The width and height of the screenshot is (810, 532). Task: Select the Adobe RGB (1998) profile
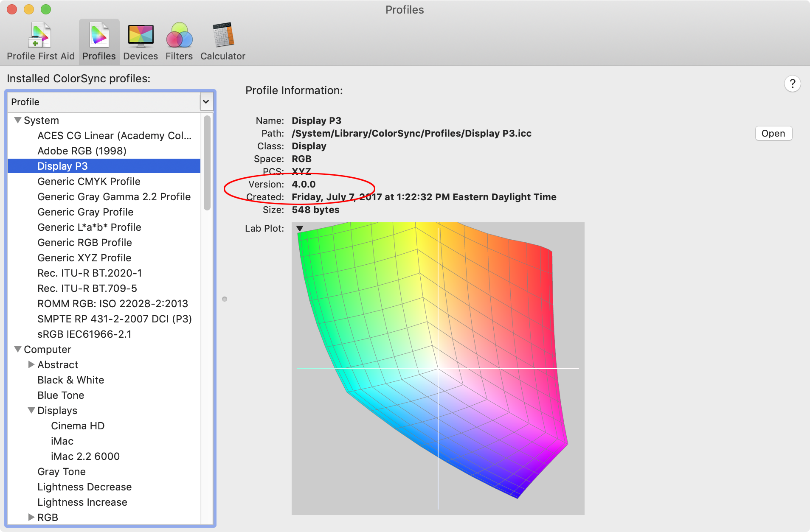pos(82,151)
